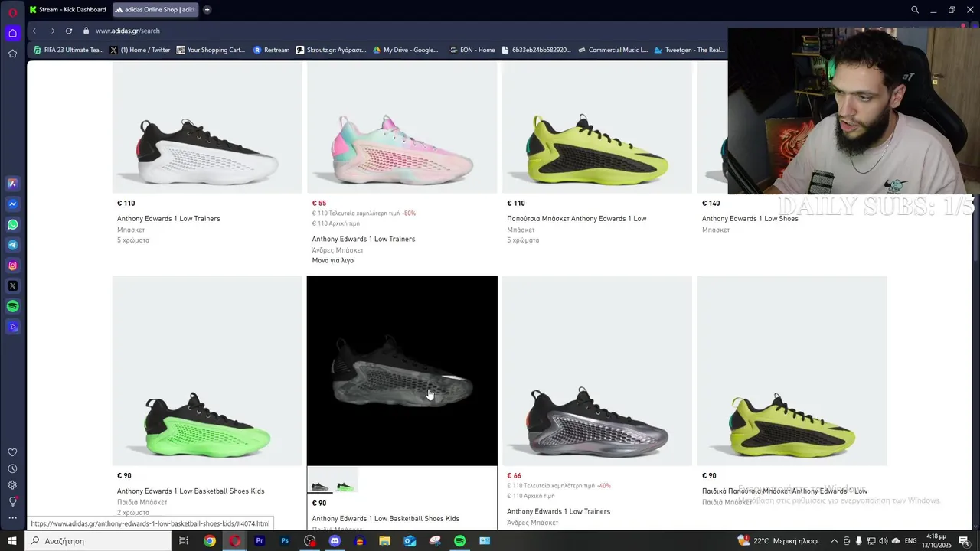Open History clock icon in sidebar

12,468
